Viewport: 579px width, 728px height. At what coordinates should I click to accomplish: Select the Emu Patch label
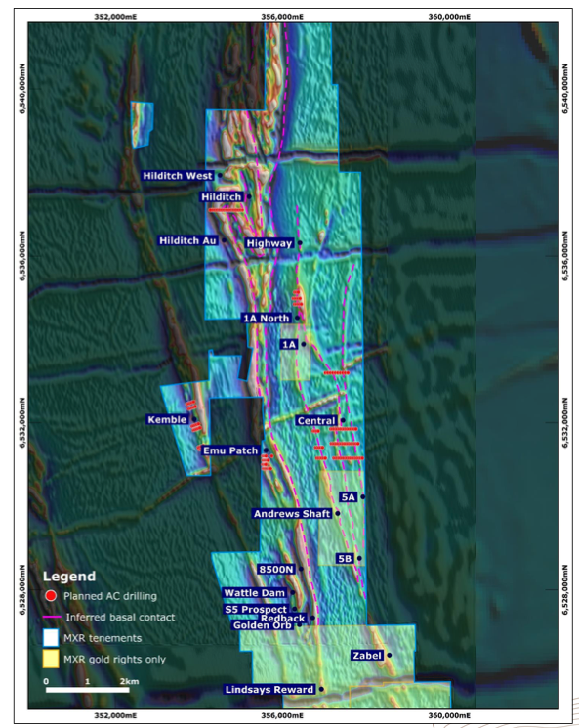230,450
